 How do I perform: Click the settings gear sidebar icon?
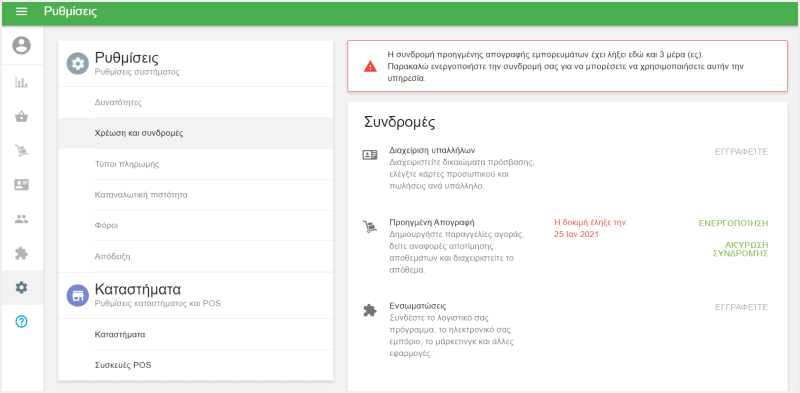click(21, 287)
